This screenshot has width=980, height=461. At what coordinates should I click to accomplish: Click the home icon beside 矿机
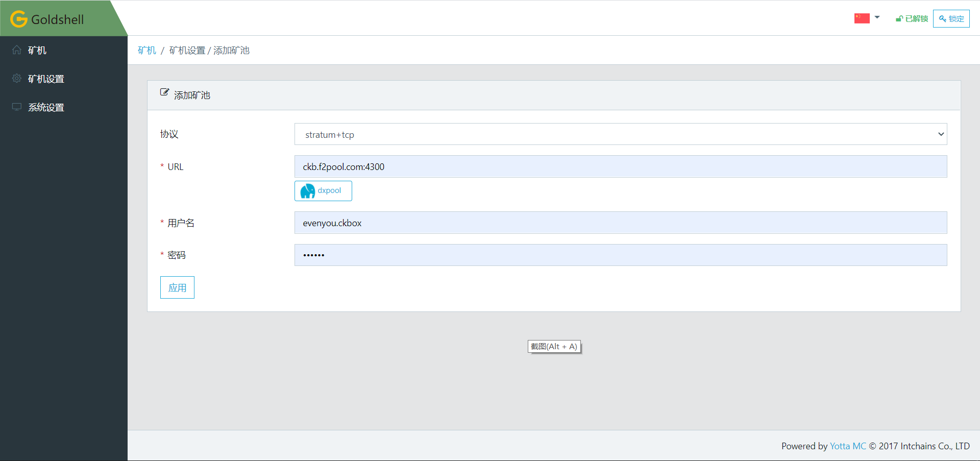coord(17,50)
